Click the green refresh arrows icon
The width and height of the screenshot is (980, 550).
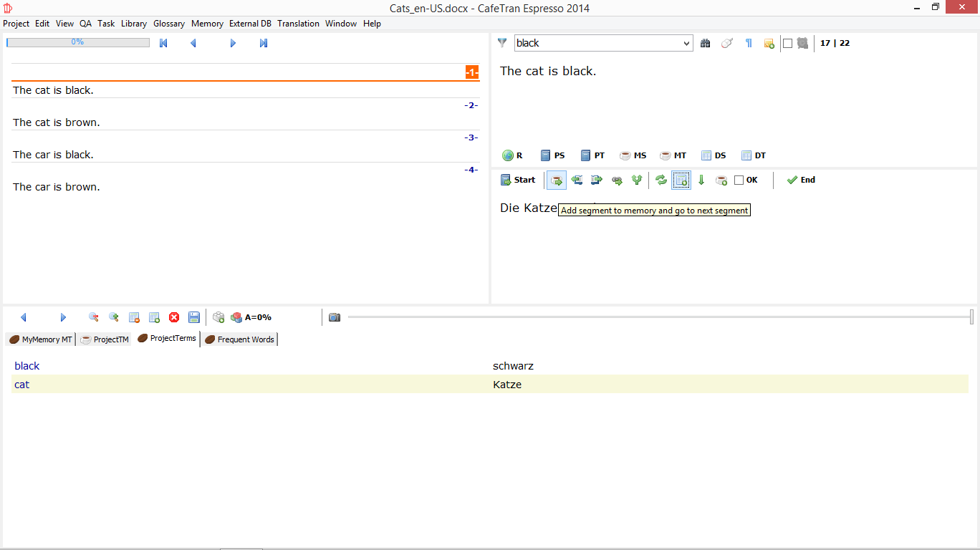[x=661, y=180]
